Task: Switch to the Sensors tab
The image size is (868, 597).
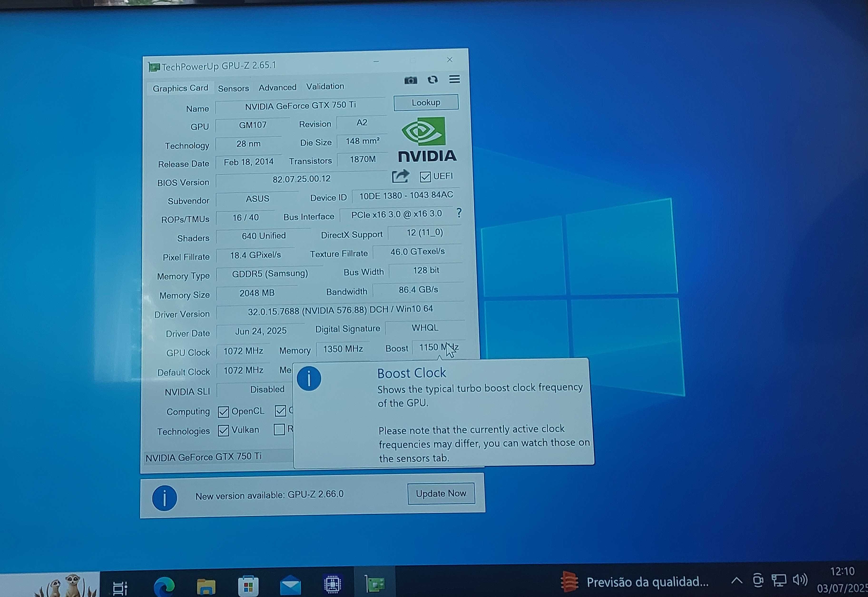Action: [x=233, y=88]
